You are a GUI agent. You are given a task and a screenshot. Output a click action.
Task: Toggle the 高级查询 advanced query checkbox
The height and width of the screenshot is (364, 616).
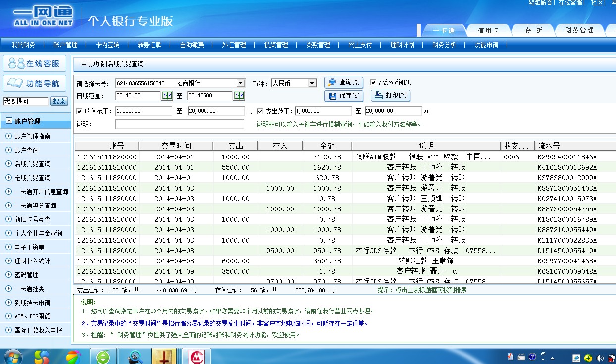pyautogui.click(x=373, y=82)
